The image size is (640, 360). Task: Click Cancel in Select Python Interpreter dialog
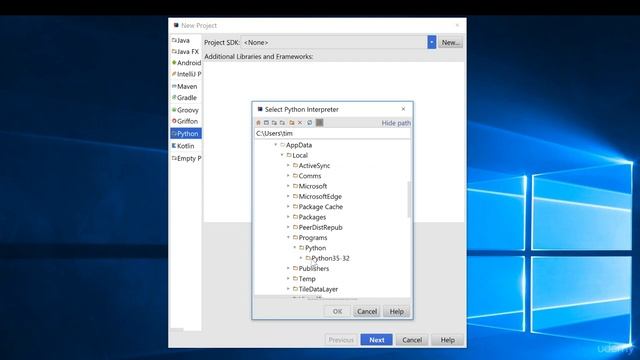coord(367,311)
